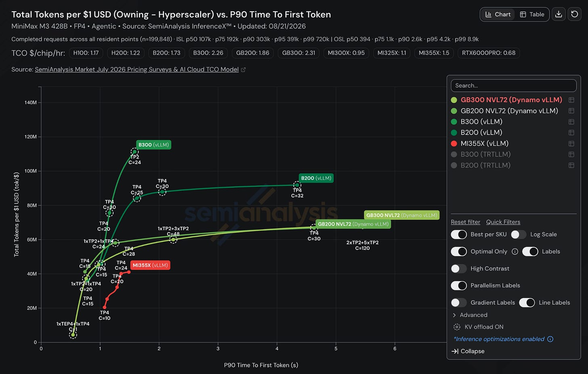Open Quick Filters options
Image resolution: width=588 pixels, height=374 pixels.
(x=503, y=222)
